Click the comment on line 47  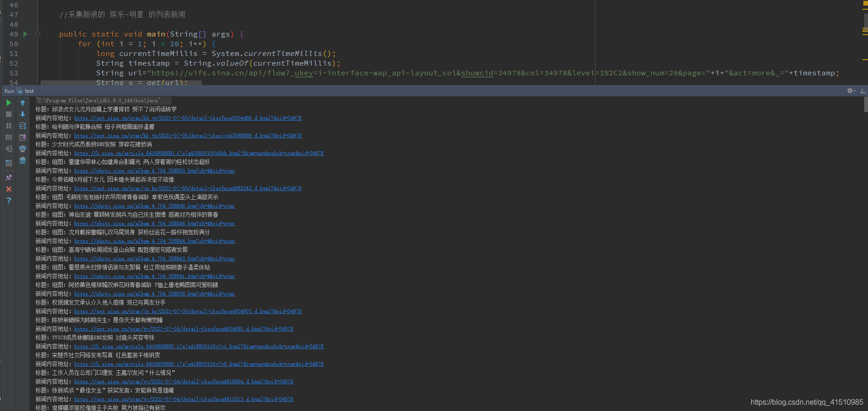pyautogui.click(x=122, y=15)
